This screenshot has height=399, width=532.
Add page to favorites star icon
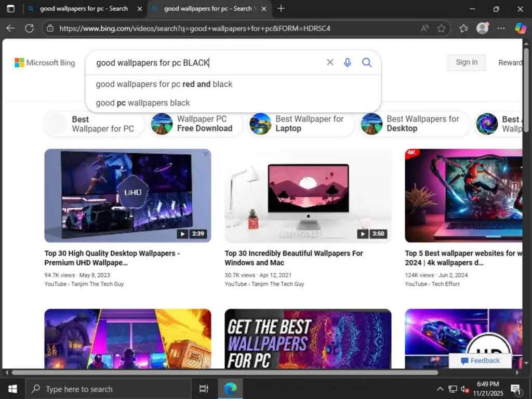(441, 28)
